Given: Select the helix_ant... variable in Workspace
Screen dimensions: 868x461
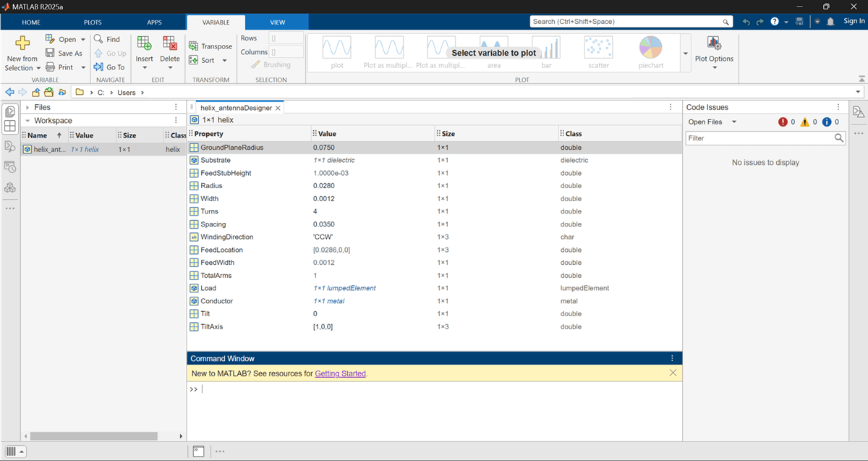Looking at the screenshot, I should (x=103, y=149).
